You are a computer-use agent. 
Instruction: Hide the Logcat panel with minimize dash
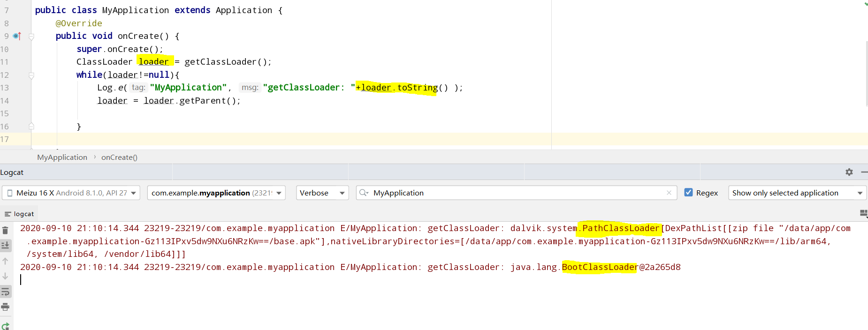864,172
